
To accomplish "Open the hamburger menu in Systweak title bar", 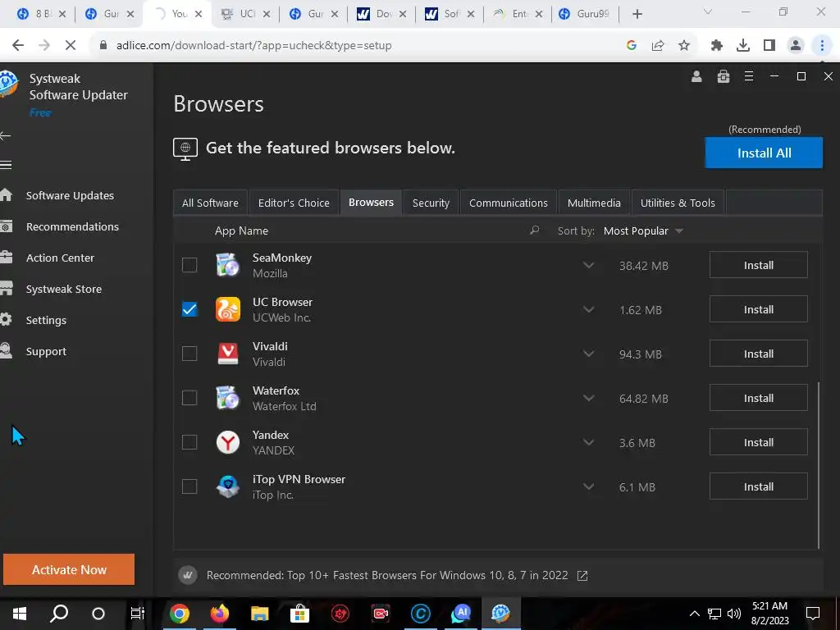I will pos(749,76).
